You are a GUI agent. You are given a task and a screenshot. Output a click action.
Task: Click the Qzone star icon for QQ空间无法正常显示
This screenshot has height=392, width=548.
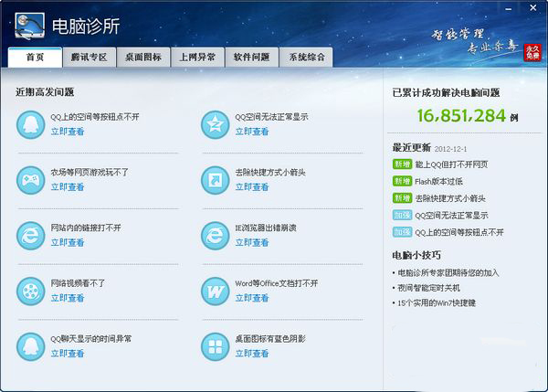tap(216, 125)
